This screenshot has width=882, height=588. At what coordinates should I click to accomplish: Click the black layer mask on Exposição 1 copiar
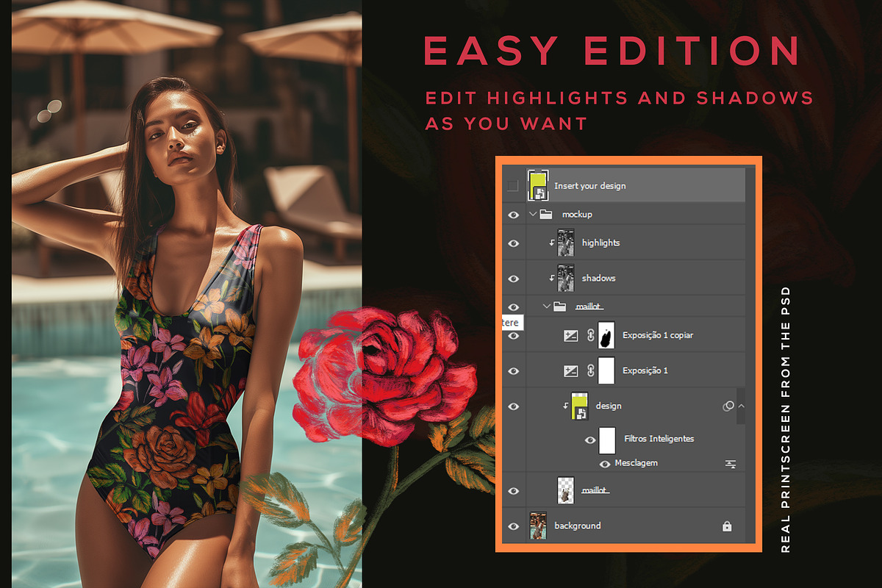coord(606,335)
